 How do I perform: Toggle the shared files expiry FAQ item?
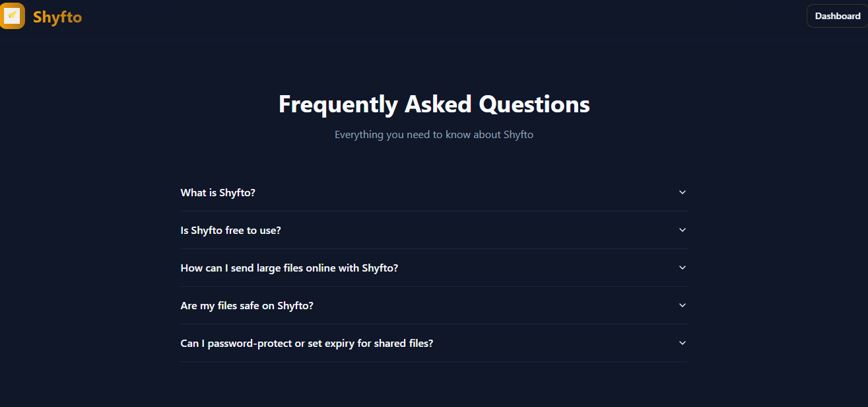[x=434, y=343]
